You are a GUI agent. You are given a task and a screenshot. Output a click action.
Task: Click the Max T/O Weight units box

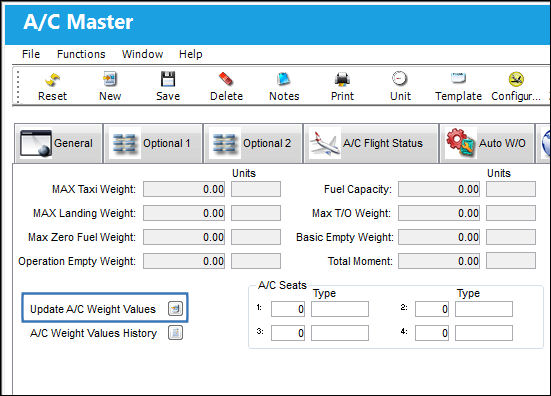click(x=511, y=213)
